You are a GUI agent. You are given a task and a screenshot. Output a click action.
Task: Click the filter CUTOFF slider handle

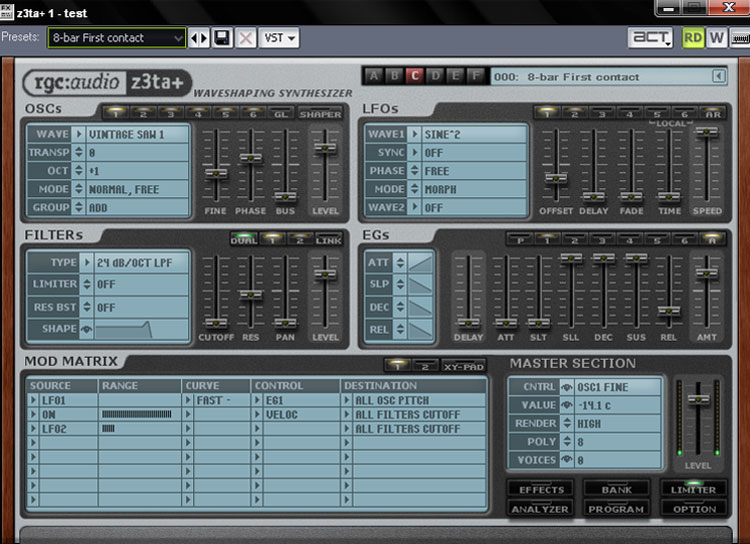pos(215,322)
